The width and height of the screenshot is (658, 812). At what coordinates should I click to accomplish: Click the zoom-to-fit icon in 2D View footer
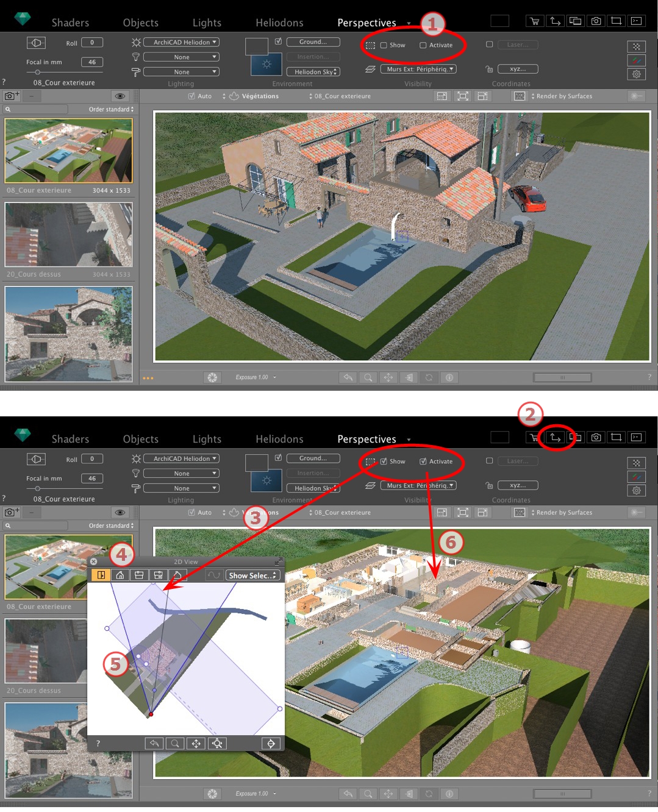click(x=217, y=743)
